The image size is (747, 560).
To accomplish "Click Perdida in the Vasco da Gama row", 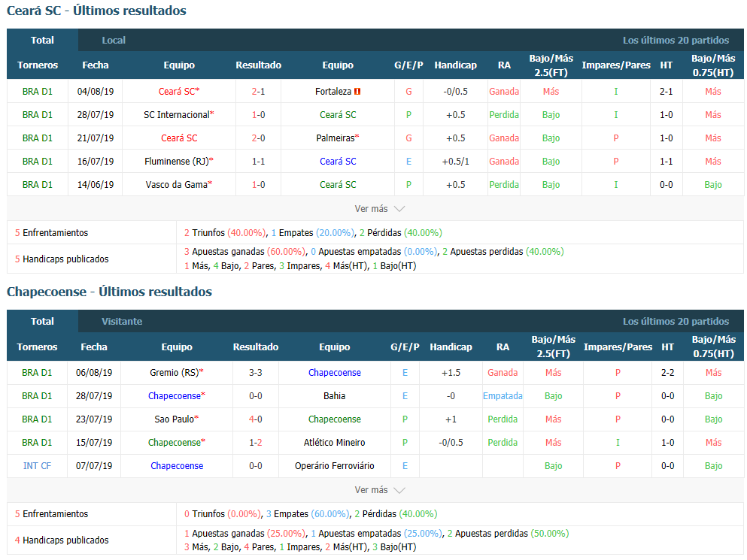I will tap(504, 185).
